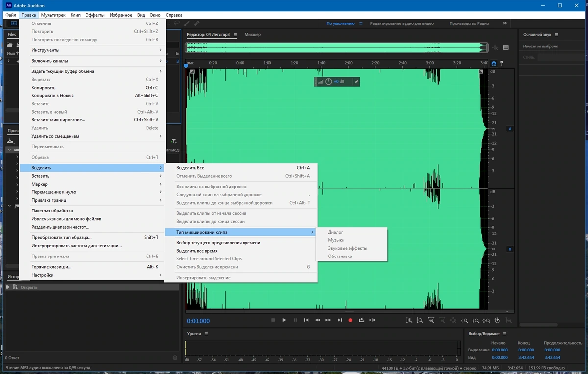Open Мультитрек menu
The width and height of the screenshot is (588, 374).
[53, 15]
